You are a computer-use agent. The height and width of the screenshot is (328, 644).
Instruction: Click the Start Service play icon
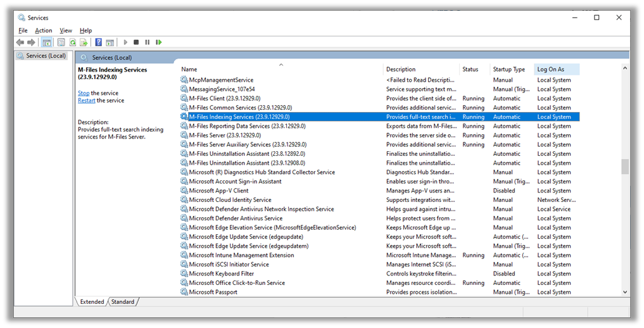[125, 42]
